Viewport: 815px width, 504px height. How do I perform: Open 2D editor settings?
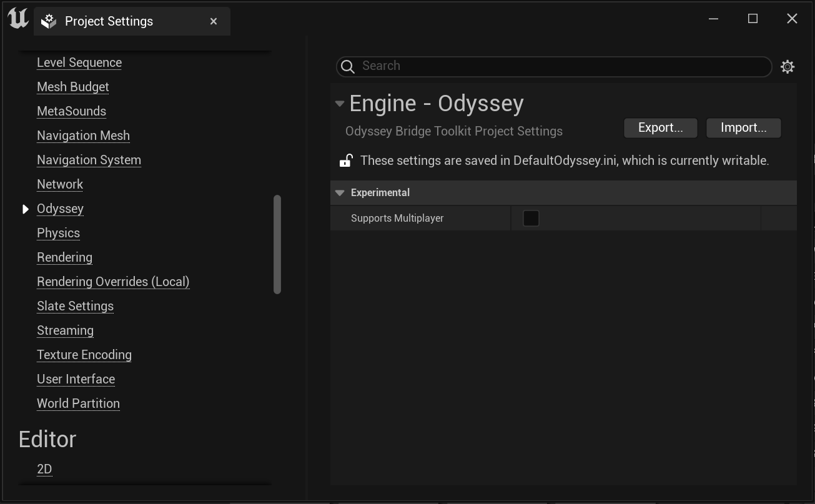[x=44, y=469]
